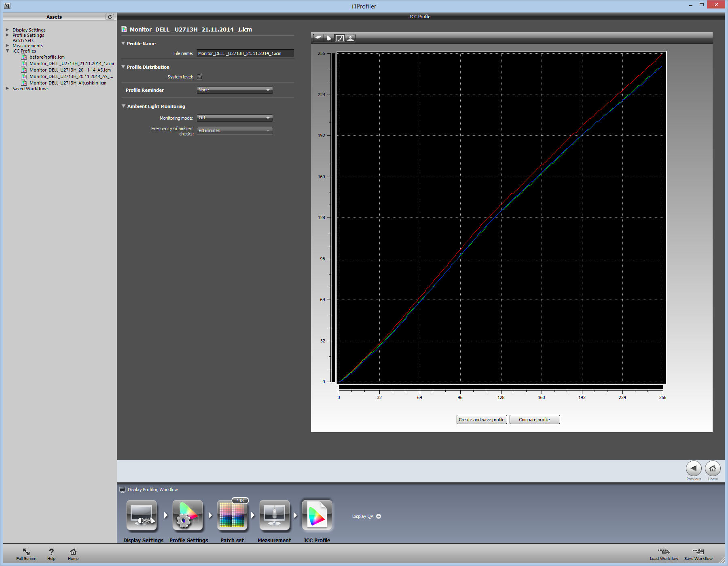Minimize the i1Profiler window

[x=691, y=5]
